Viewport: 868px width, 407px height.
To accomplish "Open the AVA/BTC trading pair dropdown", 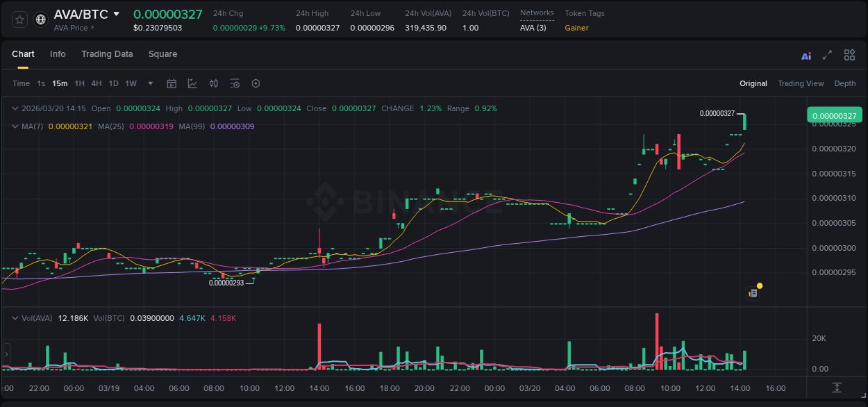I will point(115,13).
